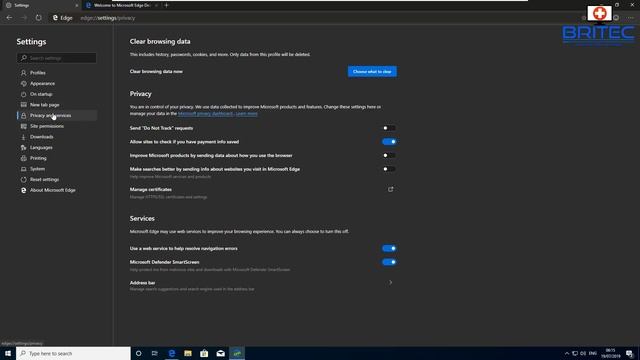640x360 pixels.
Task: Click the Site permissions icon
Action: click(24, 126)
